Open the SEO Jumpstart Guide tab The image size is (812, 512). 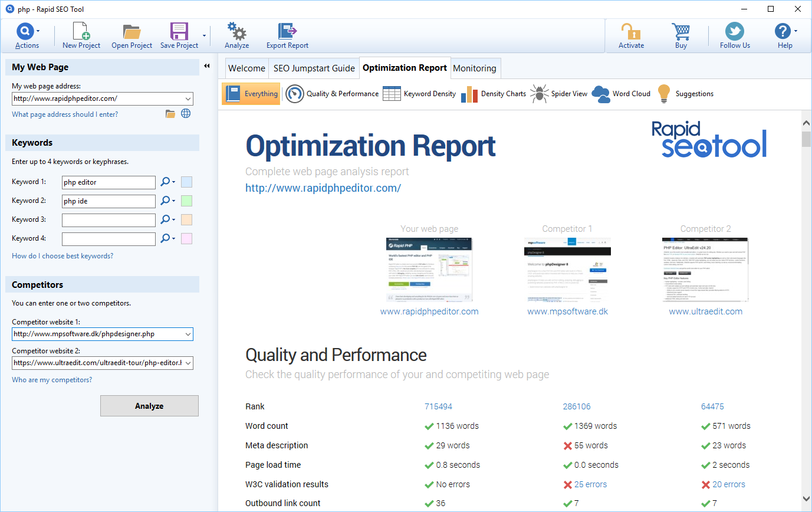314,68
